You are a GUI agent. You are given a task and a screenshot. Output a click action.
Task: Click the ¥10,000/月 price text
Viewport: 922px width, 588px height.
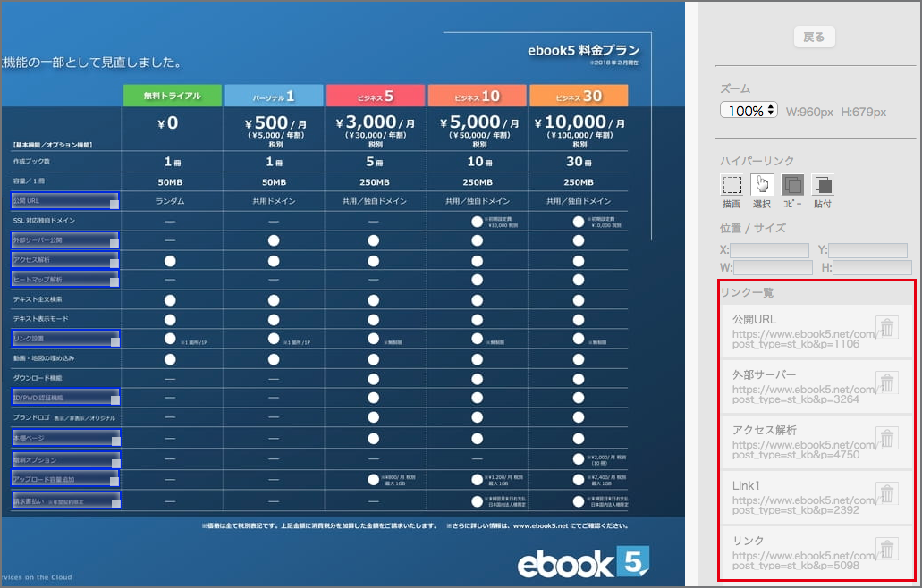point(579,122)
